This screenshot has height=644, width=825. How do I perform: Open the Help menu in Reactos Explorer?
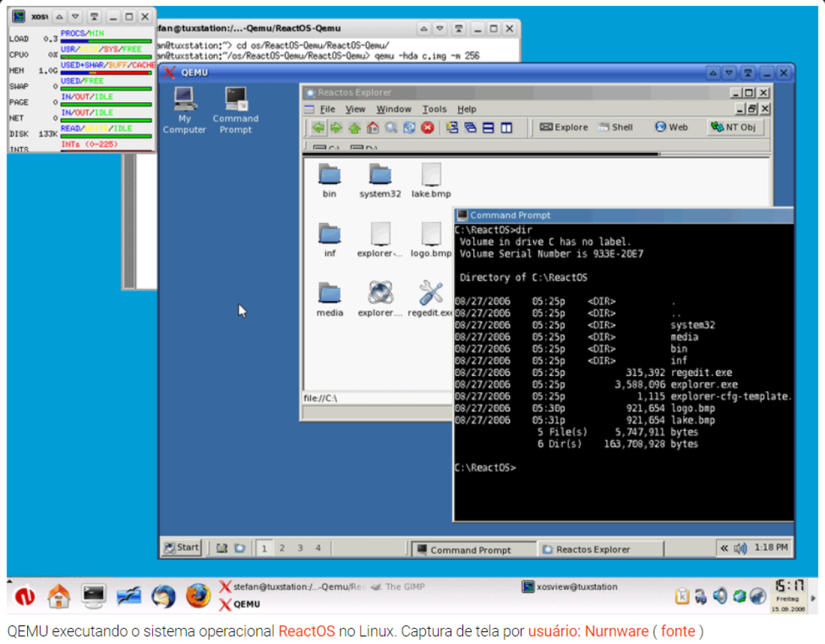(x=467, y=109)
